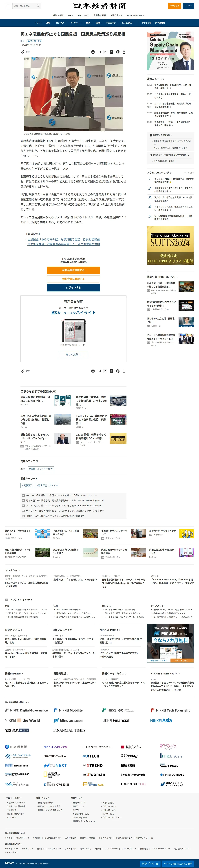Viewport: 199px width, 868px height.
Task: Expand the NIKKEI Prime dropdown
Action: (x=136, y=15)
